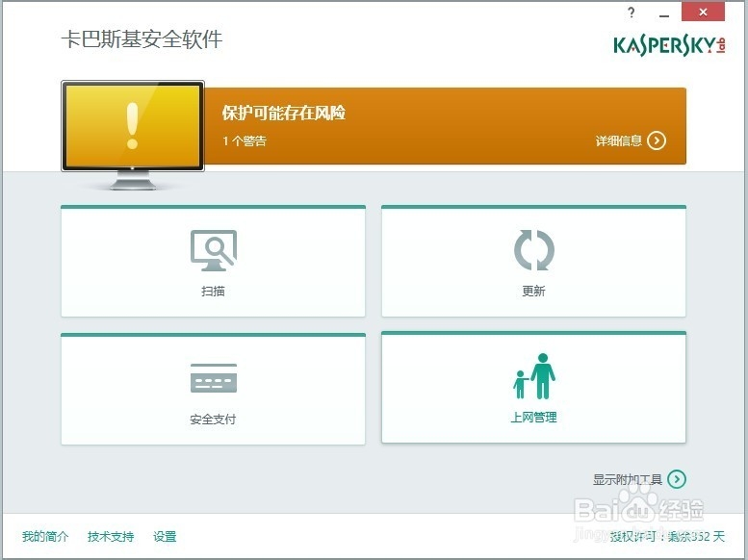
Task: Open the 上网管理 parental control icon
Action: pyautogui.click(x=534, y=376)
